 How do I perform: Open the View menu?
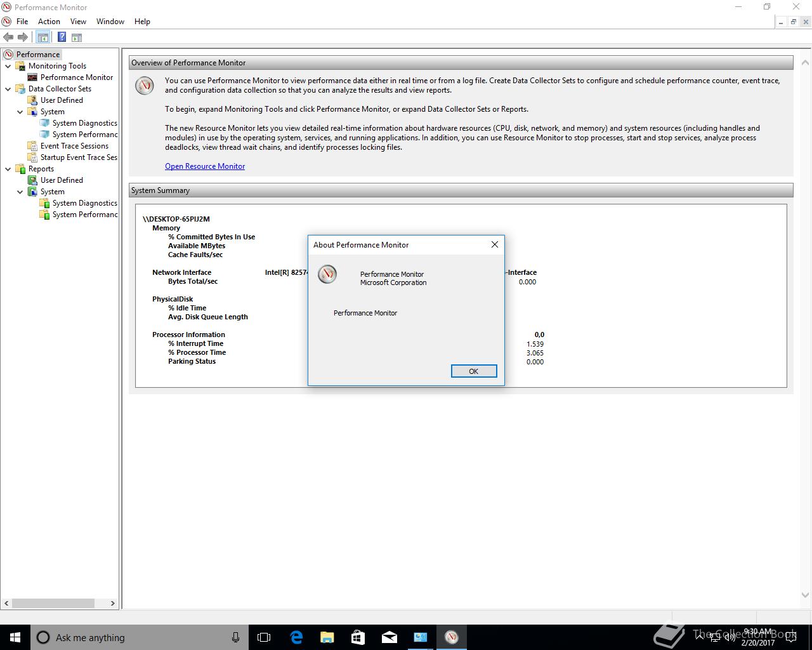coord(78,21)
